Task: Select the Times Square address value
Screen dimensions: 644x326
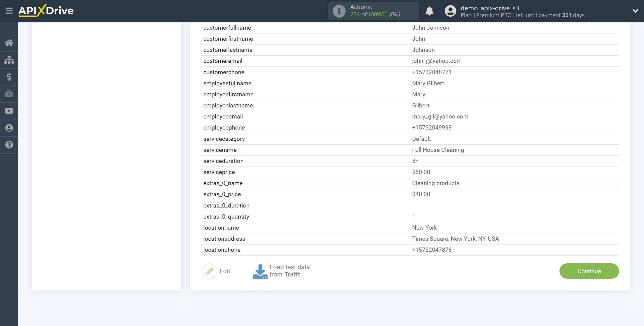Action: pyautogui.click(x=455, y=239)
